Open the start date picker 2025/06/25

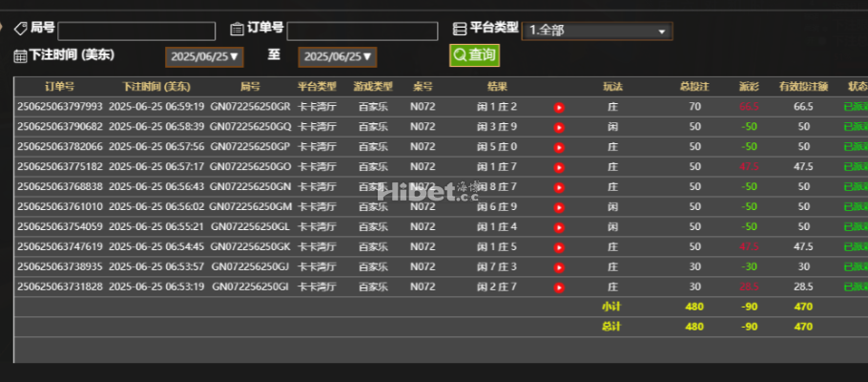pos(204,56)
